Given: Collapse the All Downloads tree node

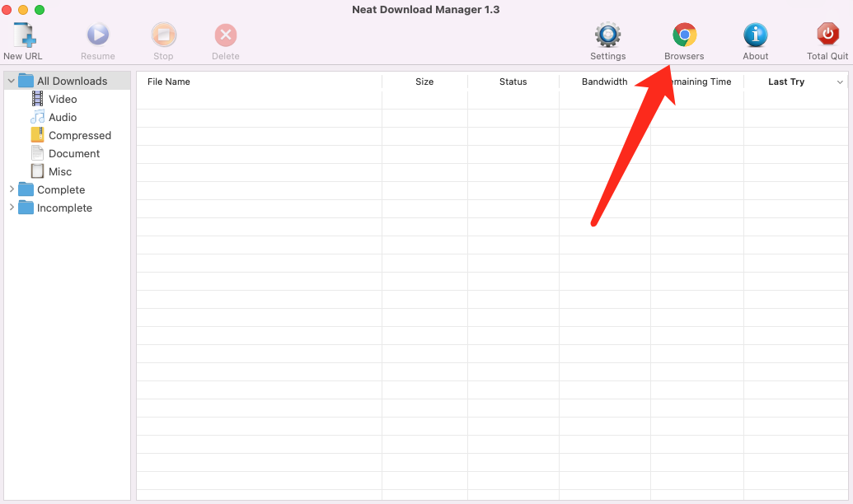Looking at the screenshot, I should click(12, 81).
